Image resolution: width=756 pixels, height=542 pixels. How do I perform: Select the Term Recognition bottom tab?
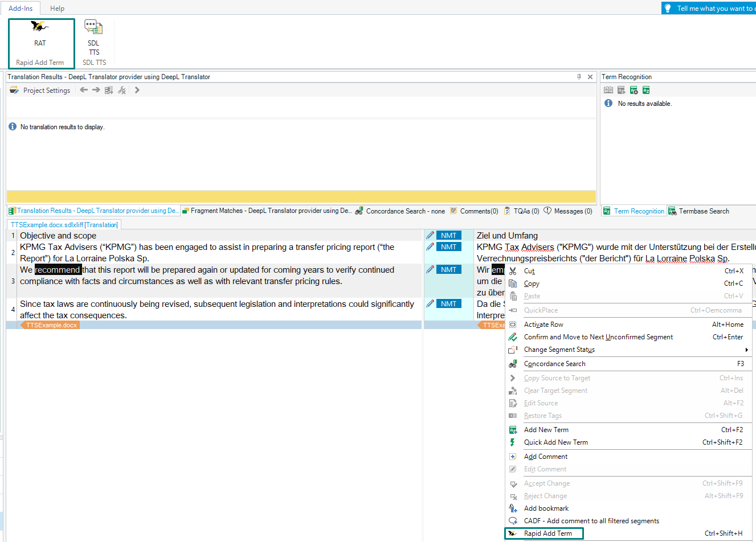click(634, 211)
